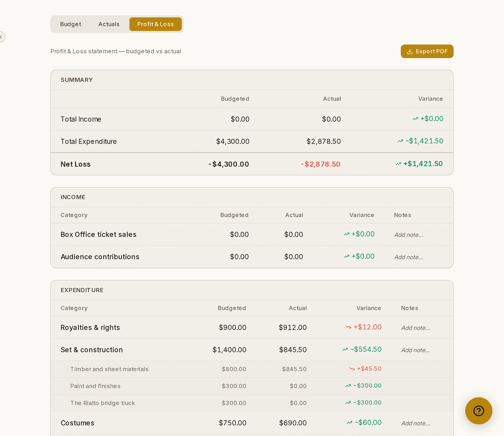Click the SUMMARY section header

point(77,80)
